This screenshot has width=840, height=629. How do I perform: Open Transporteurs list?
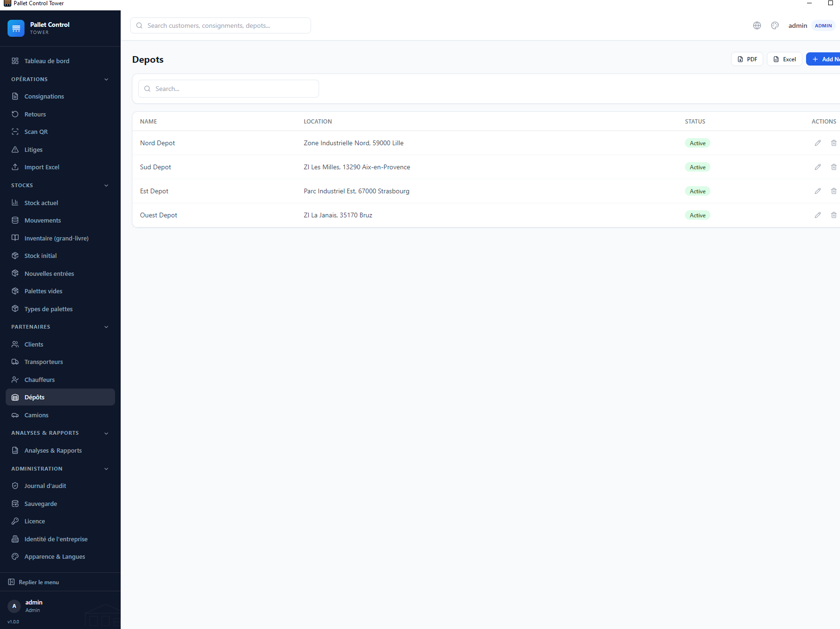tap(60, 362)
